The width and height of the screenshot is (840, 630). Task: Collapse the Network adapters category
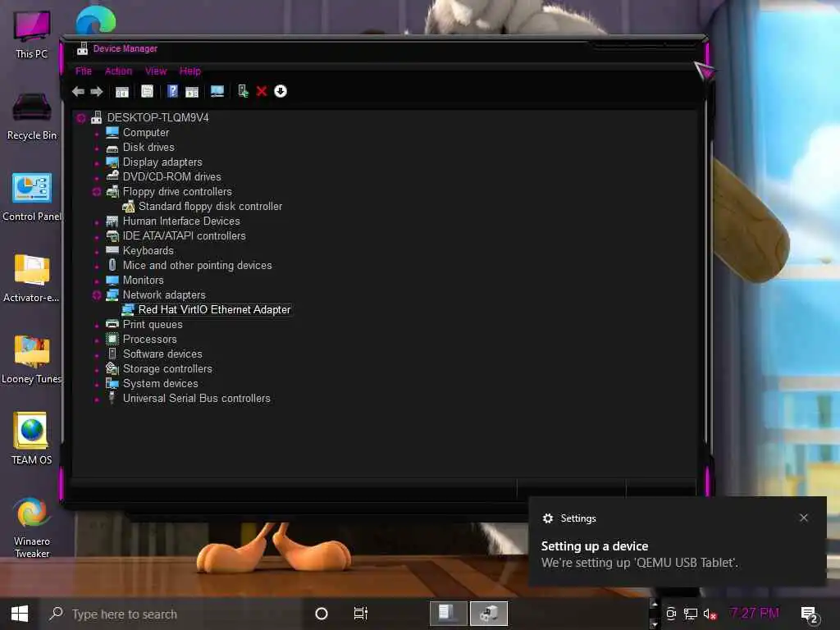click(97, 295)
